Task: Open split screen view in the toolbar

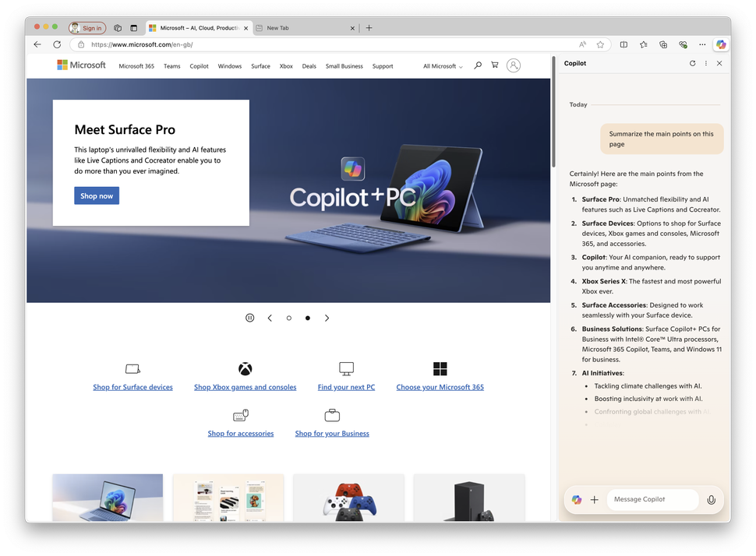Action: coord(624,44)
